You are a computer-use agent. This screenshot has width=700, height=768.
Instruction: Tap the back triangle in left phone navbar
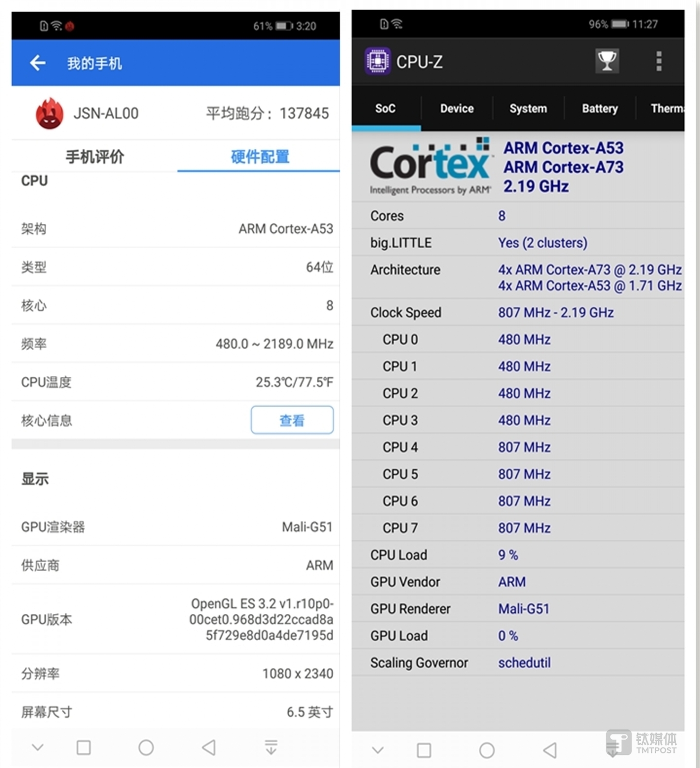click(209, 747)
